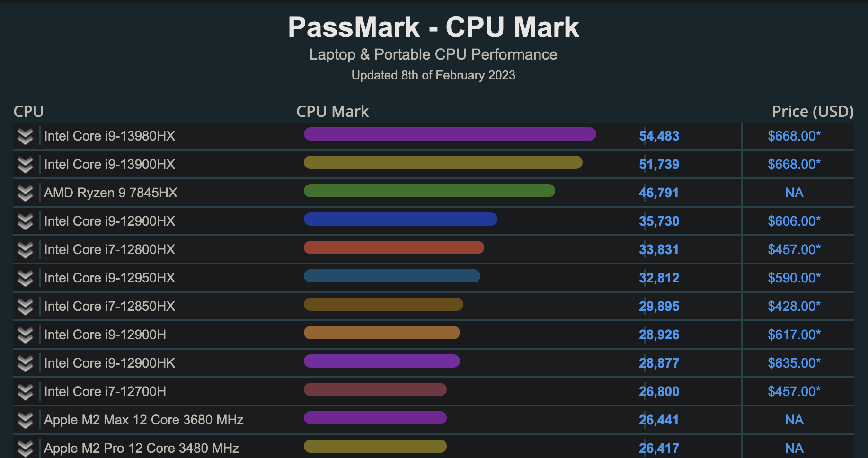
Task: Click the purple bar for i9-13980HX
Action: 450,134
